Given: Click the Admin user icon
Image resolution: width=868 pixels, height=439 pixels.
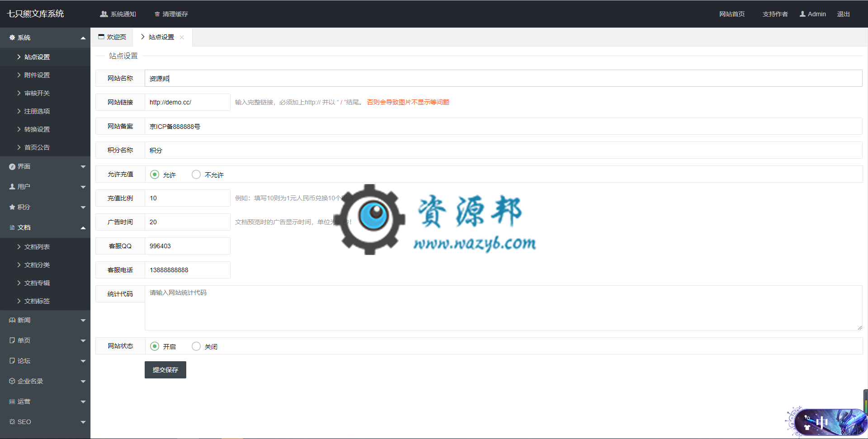Looking at the screenshot, I should [802, 14].
